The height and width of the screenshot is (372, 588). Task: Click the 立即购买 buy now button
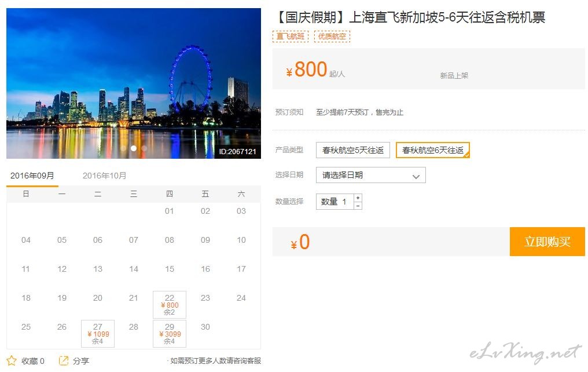(547, 242)
